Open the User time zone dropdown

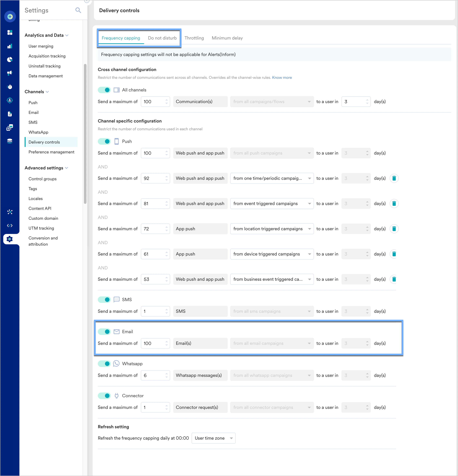pyautogui.click(x=213, y=438)
